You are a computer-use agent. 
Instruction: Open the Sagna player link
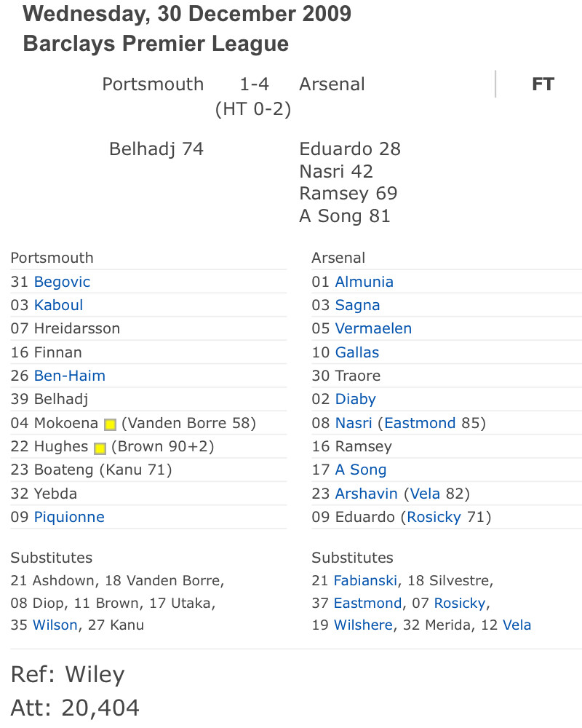357,305
